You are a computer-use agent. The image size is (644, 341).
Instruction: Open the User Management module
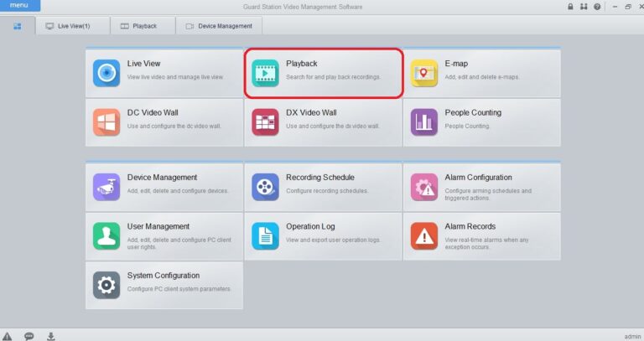[164, 235]
